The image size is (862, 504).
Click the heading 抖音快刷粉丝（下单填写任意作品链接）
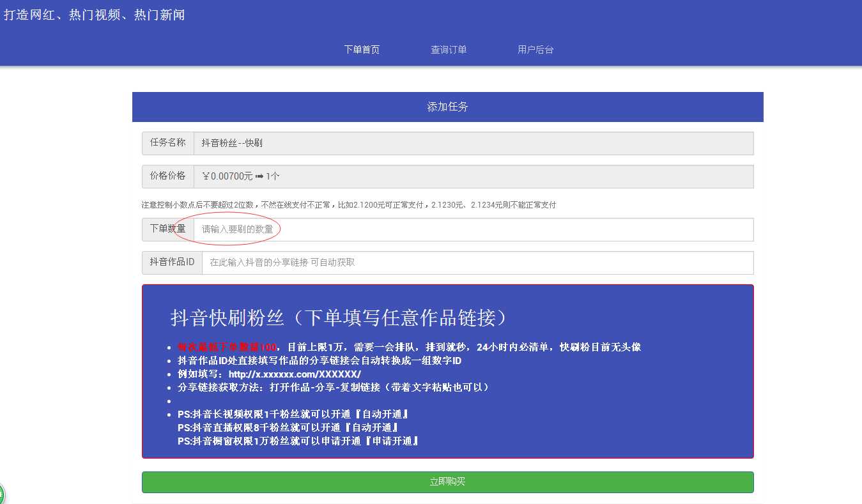coord(342,317)
